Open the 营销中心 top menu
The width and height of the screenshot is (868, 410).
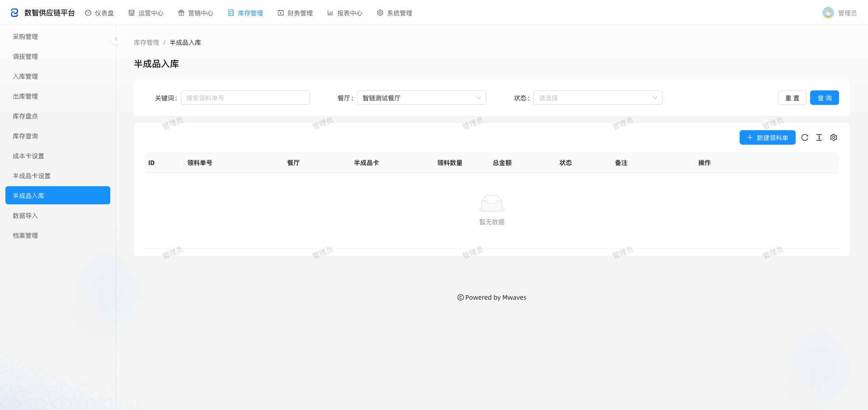(x=196, y=13)
